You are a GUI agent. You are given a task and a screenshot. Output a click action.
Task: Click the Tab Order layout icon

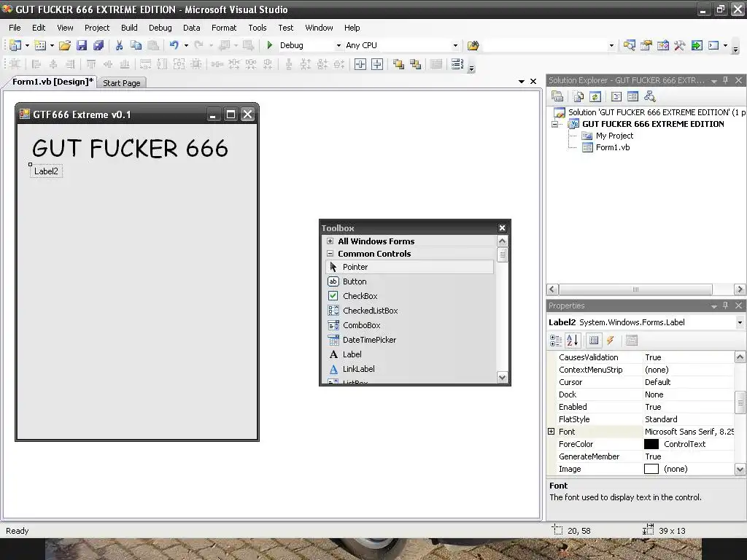click(x=457, y=64)
